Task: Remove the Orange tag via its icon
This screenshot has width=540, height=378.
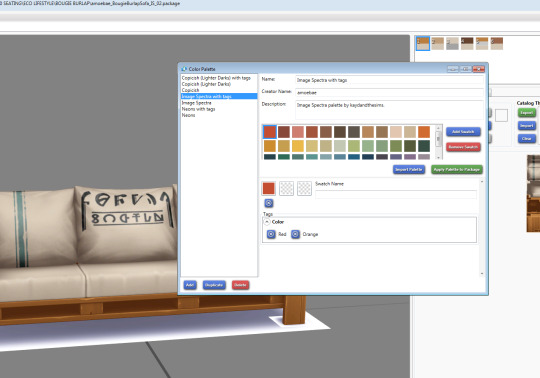Action: tap(295, 234)
